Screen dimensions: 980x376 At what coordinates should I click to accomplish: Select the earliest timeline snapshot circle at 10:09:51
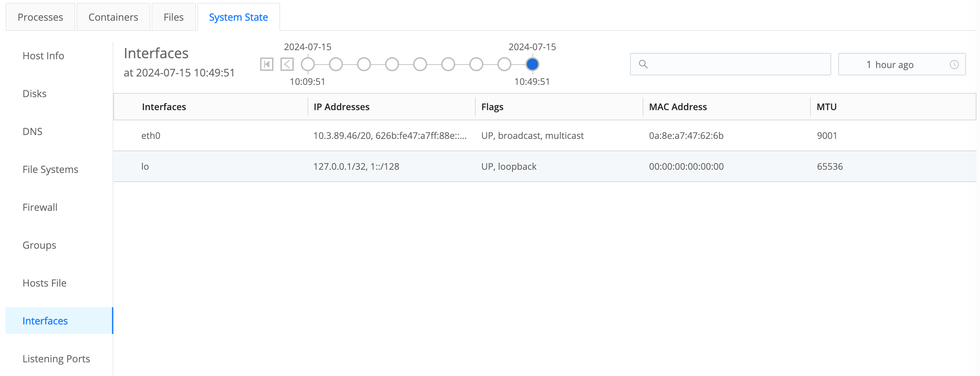(308, 64)
